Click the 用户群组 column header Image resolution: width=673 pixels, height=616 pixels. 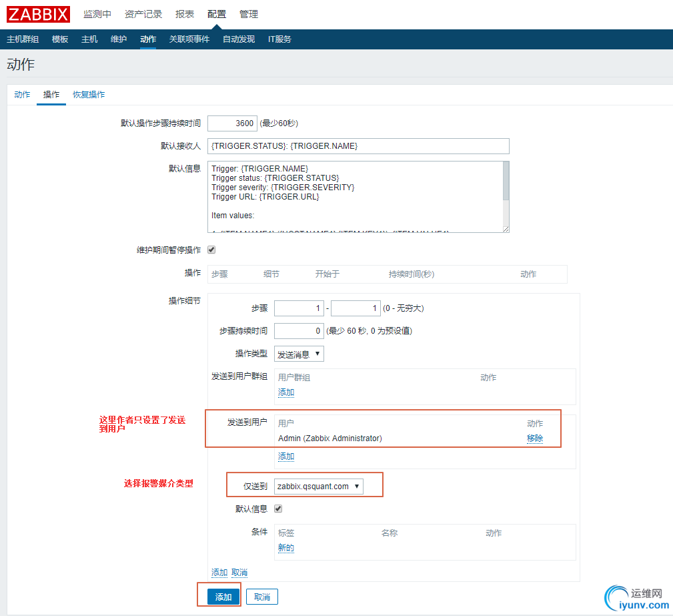pyautogui.click(x=294, y=378)
